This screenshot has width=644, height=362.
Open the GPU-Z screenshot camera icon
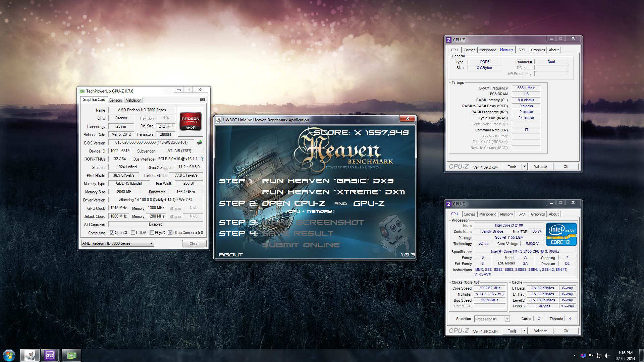click(202, 100)
